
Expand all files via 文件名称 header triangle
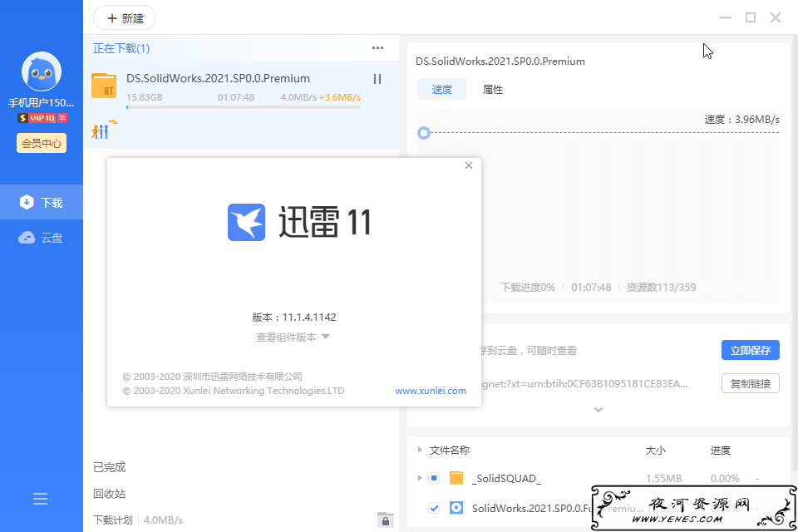click(x=420, y=450)
